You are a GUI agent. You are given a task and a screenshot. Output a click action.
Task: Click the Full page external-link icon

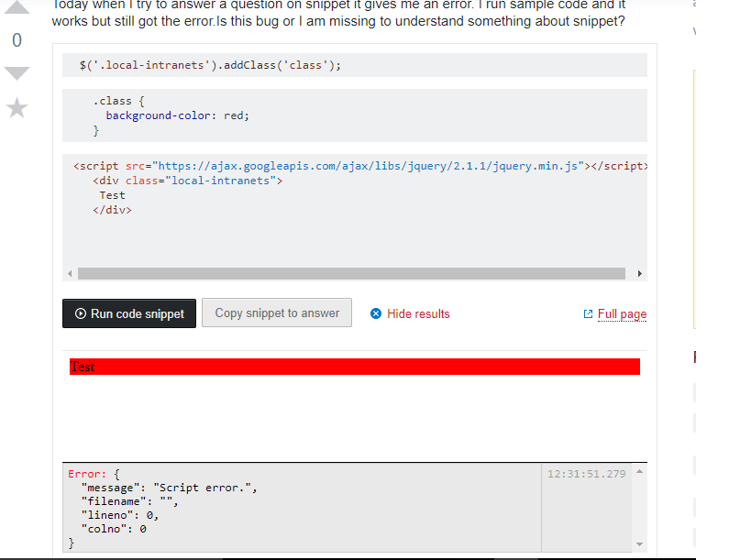[588, 314]
